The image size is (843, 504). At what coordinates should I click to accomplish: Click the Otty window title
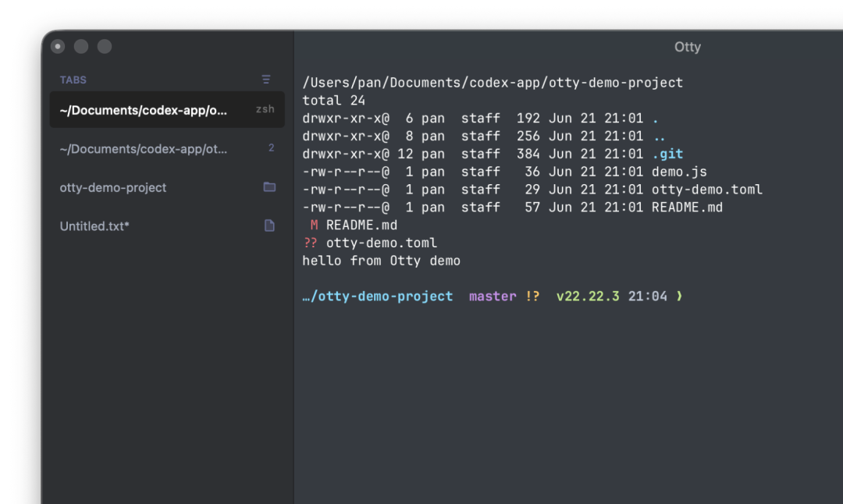coord(687,47)
